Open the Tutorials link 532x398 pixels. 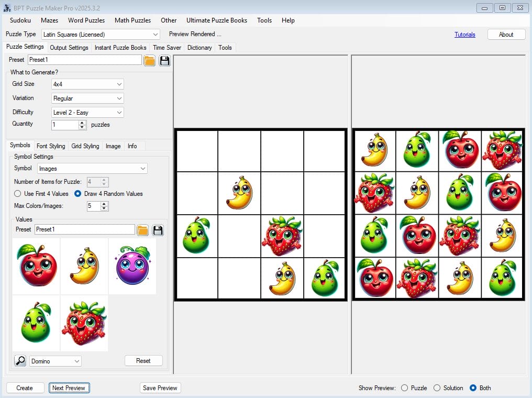click(x=464, y=35)
